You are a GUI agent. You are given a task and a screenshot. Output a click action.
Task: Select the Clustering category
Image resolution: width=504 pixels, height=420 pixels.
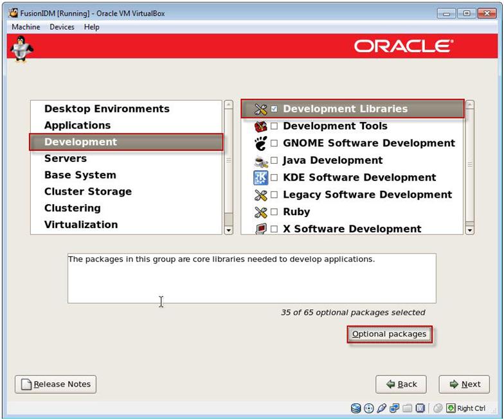[x=126, y=208]
